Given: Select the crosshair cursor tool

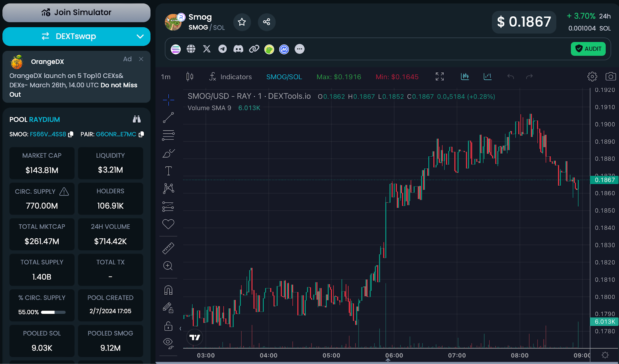Looking at the screenshot, I should click(x=168, y=100).
